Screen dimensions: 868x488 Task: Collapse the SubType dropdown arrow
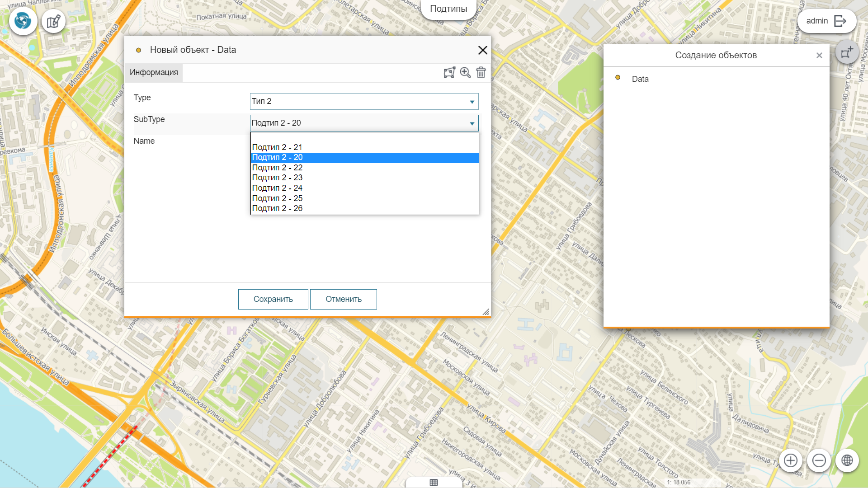472,123
